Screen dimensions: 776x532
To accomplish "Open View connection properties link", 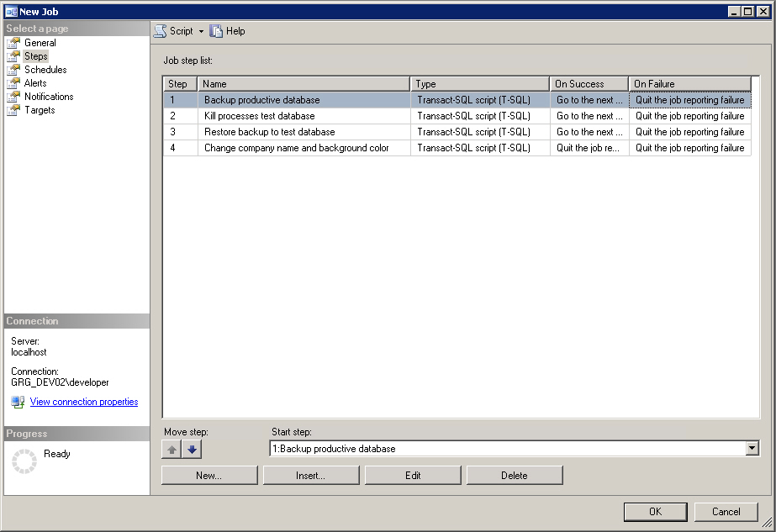I will click(84, 402).
